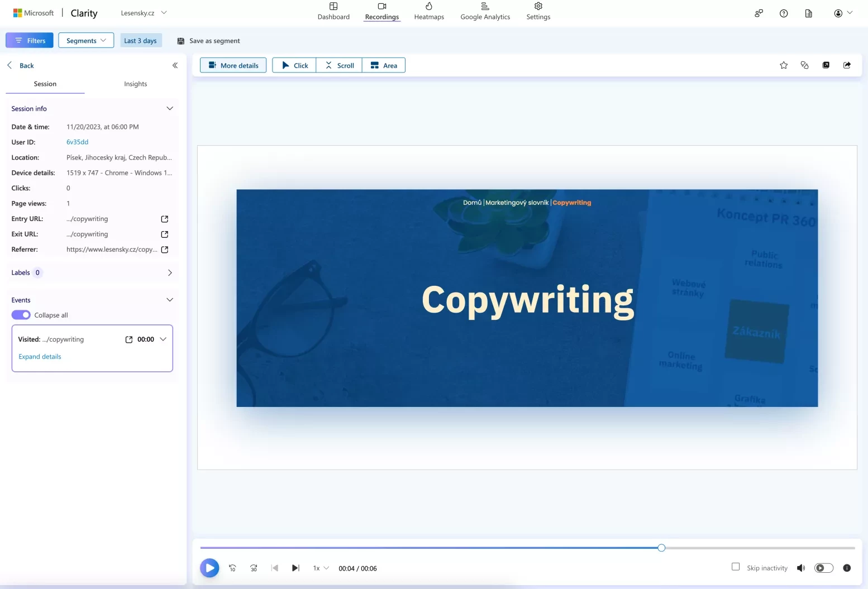Image resolution: width=868 pixels, height=589 pixels.
Task: Click the More details button
Action: (233, 65)
